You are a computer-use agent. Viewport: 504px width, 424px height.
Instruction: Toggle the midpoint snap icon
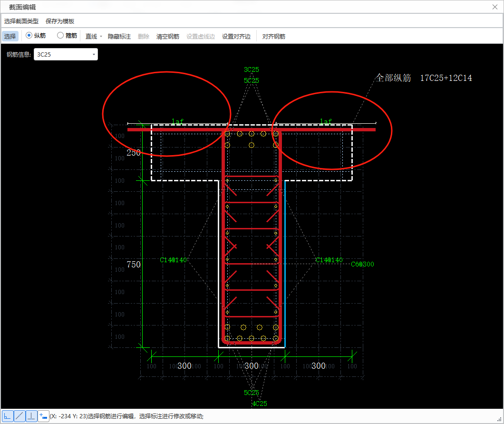(19, 416)
